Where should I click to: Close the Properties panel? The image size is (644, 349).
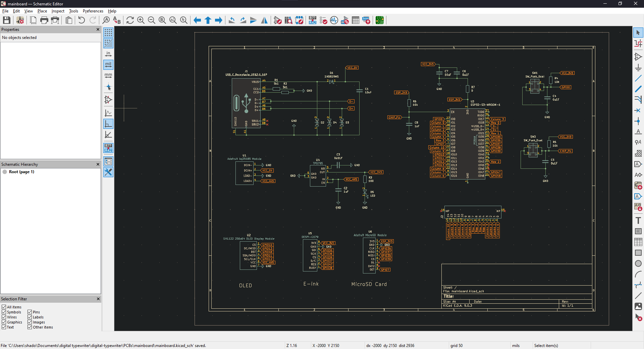coord(98,30)
